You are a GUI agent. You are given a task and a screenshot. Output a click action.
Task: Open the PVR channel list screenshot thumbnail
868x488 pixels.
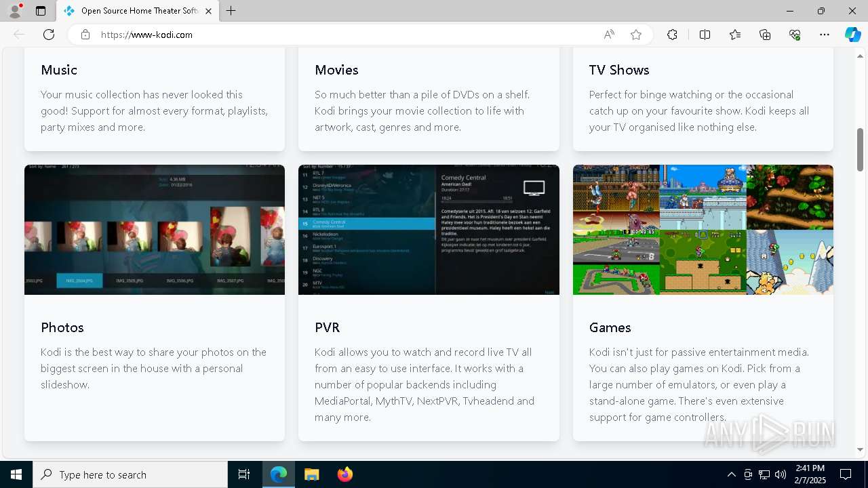pos(429,230)
